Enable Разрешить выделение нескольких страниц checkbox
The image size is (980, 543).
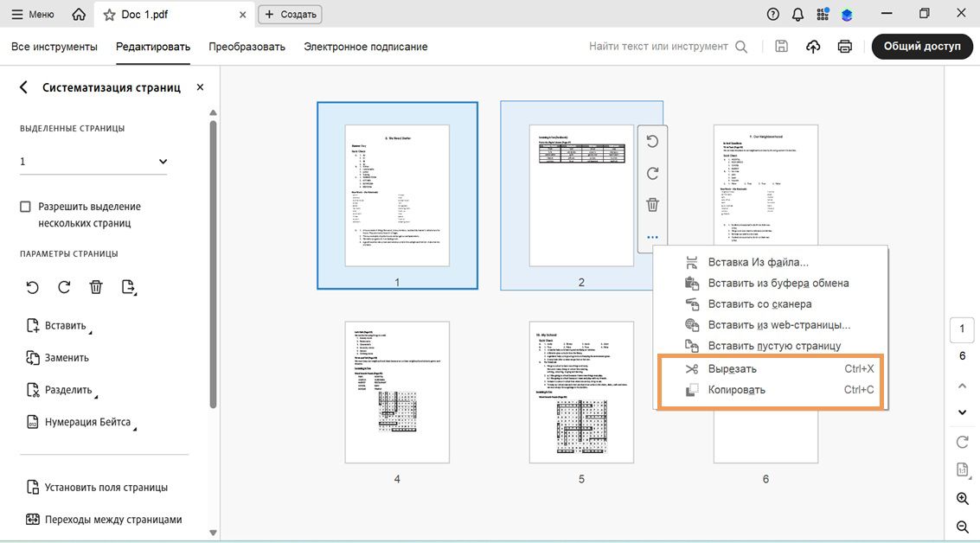[25, 207]
